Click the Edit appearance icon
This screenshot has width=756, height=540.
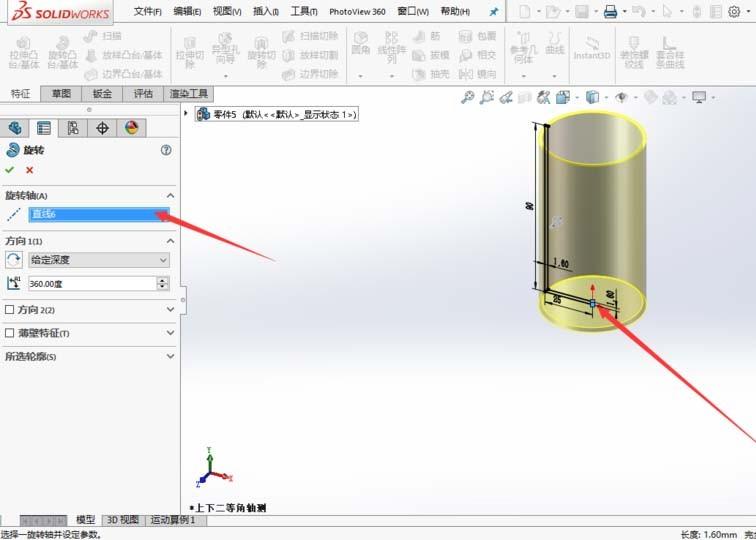tap(650, 97)
